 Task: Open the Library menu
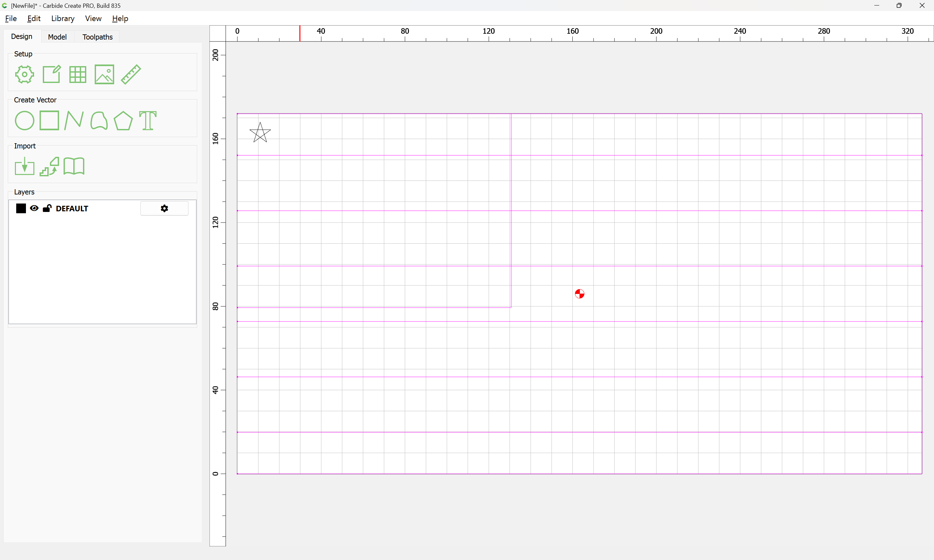(x=63, y=18)
